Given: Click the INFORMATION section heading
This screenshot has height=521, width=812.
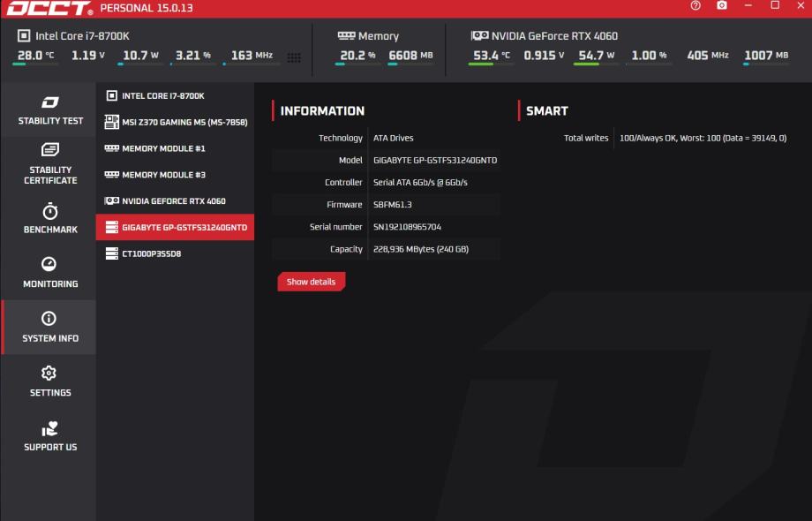Looking at the screenshot, I should (x=322, y=111).
